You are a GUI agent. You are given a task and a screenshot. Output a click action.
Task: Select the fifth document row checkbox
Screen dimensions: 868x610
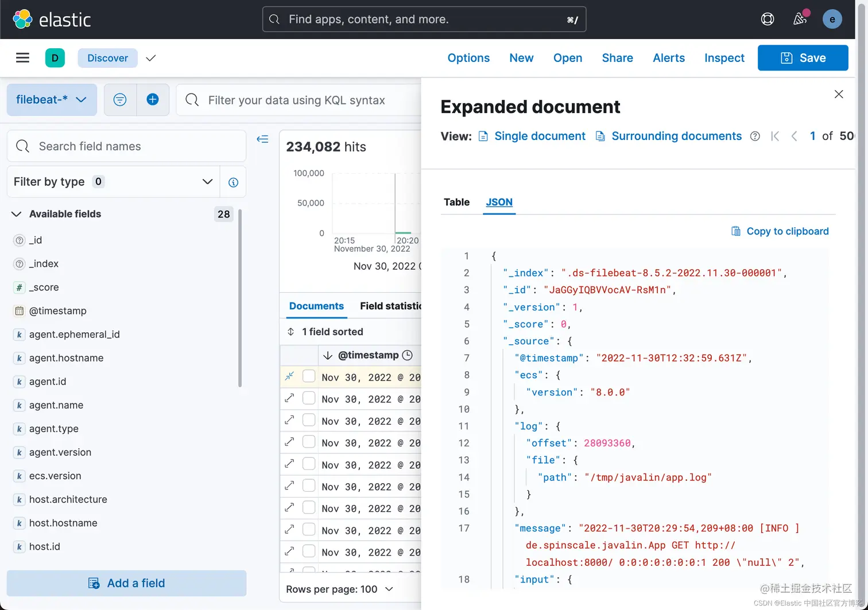309,463
